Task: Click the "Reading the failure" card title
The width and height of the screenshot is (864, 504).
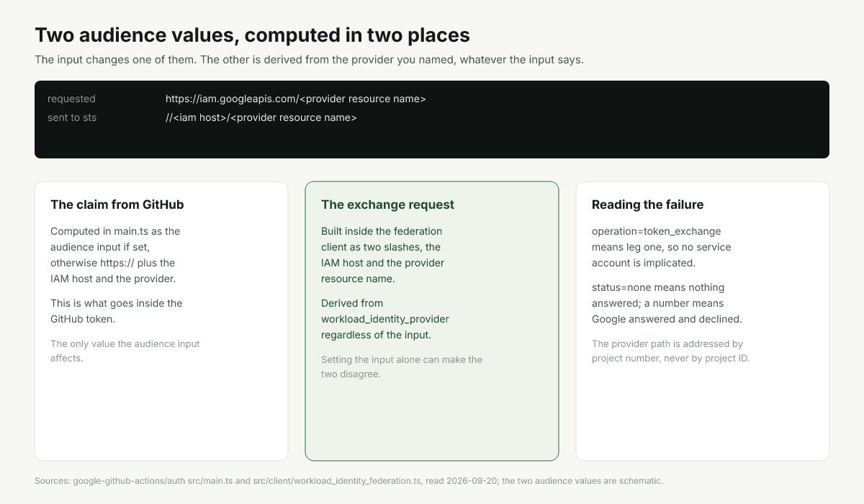Action: point(647,204)
